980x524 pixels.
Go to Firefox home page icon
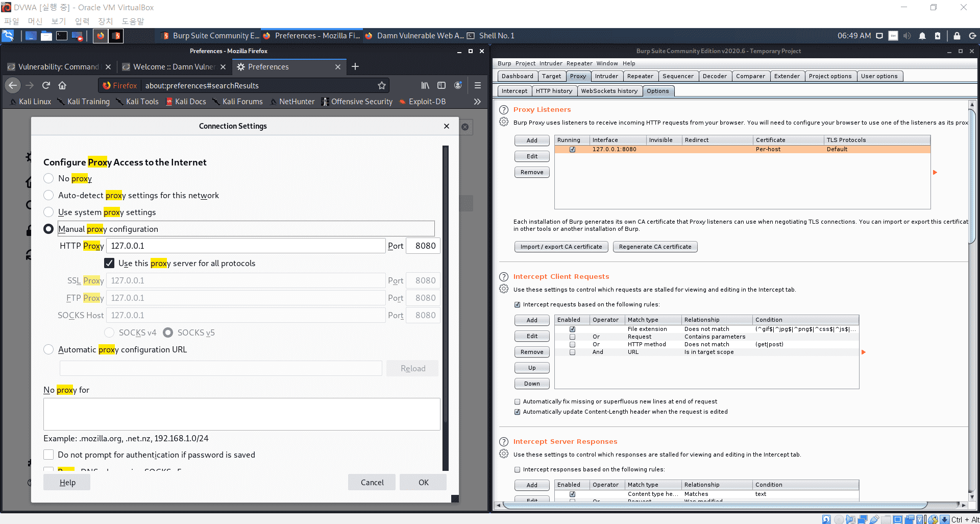click(62, 85)
